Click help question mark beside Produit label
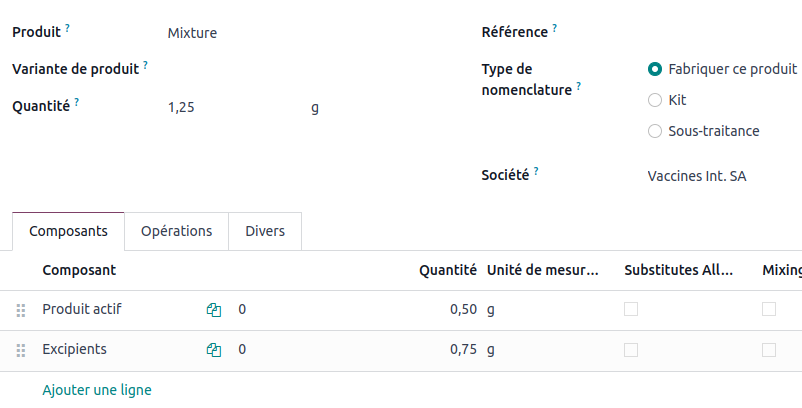 (67, 28)
